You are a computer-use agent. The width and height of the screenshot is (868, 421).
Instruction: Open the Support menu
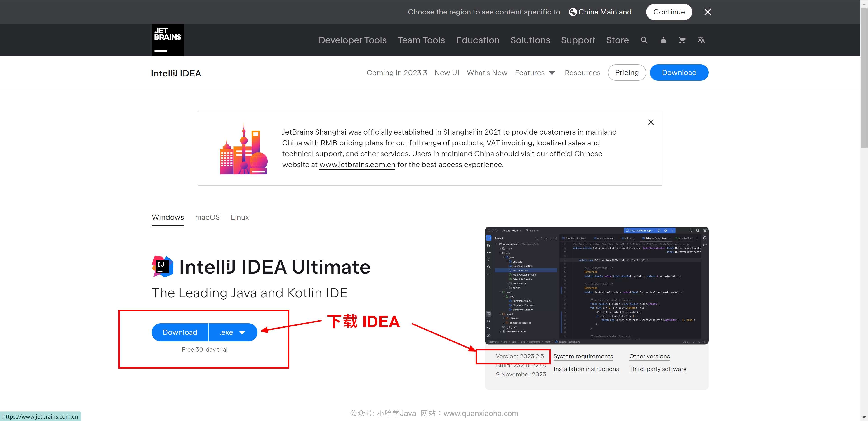pyautogui.click(x=578, y=40)
